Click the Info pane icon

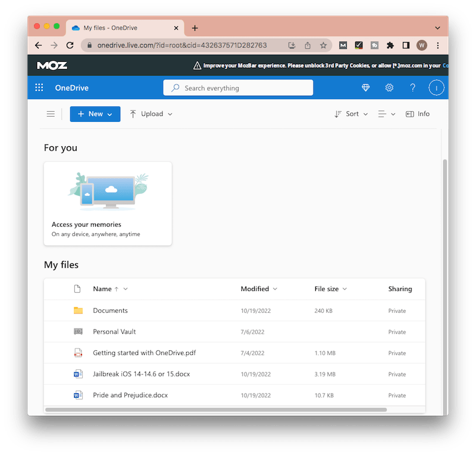[x=409, y=114]
